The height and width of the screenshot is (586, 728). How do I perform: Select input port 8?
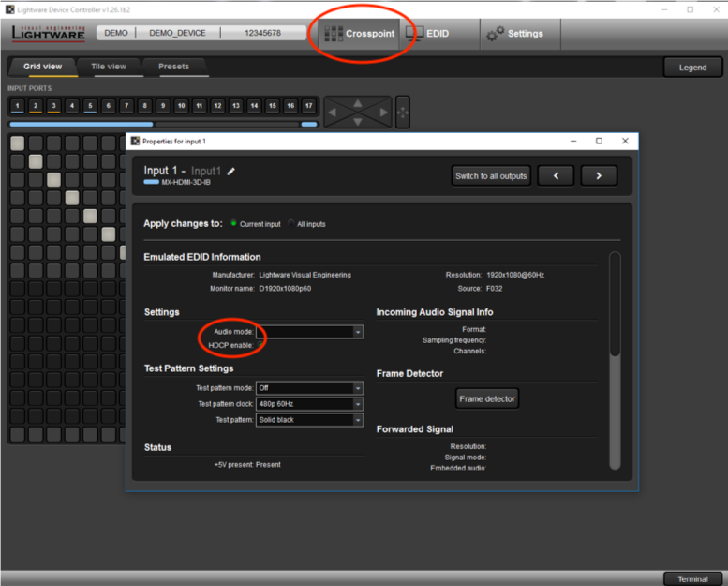click(x=145, y=106)
